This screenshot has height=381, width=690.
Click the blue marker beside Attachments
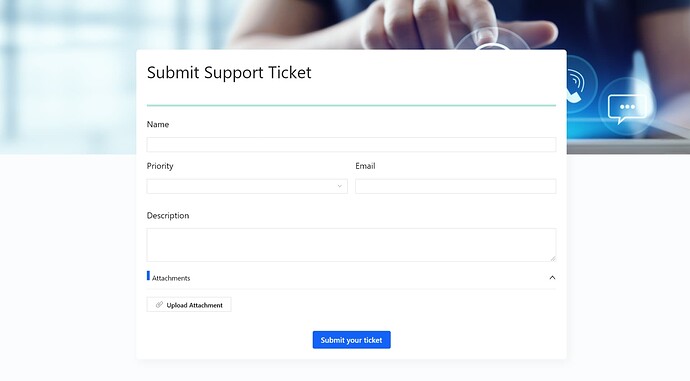(x=148, y=275)
